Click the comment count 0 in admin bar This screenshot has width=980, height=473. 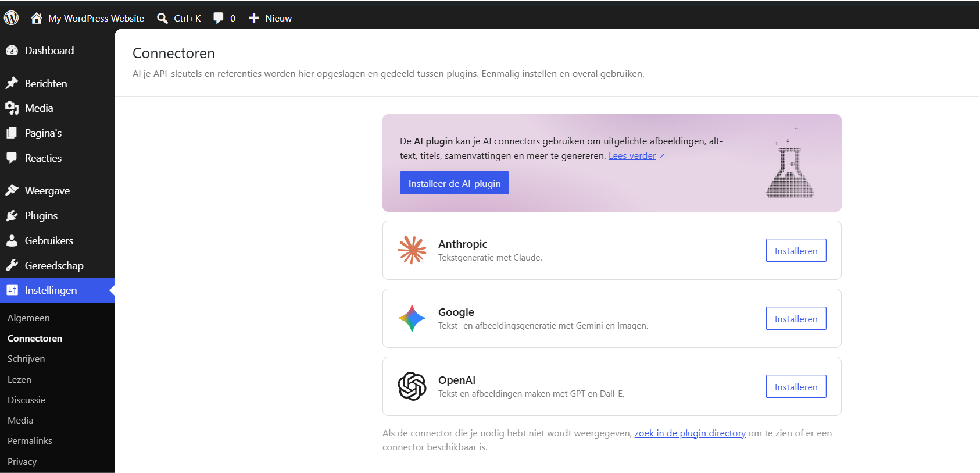(x=233, y=19)
